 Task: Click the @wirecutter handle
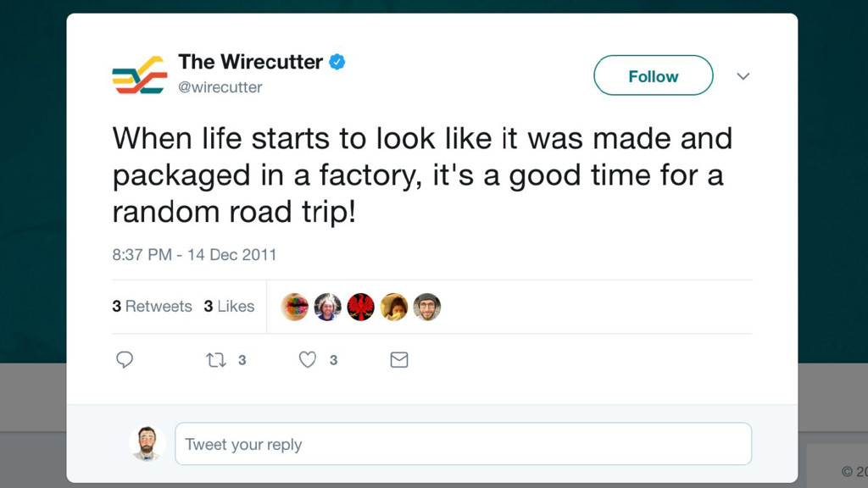click(220, 87)
